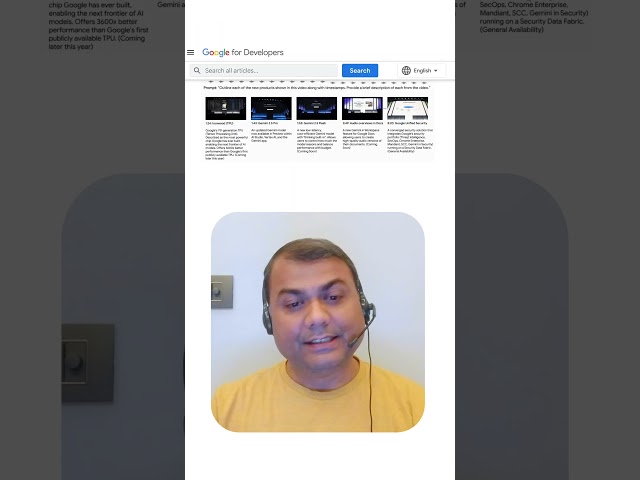Submit with the blue Search button
Screen dimensions: 640x480
[360, 71]
